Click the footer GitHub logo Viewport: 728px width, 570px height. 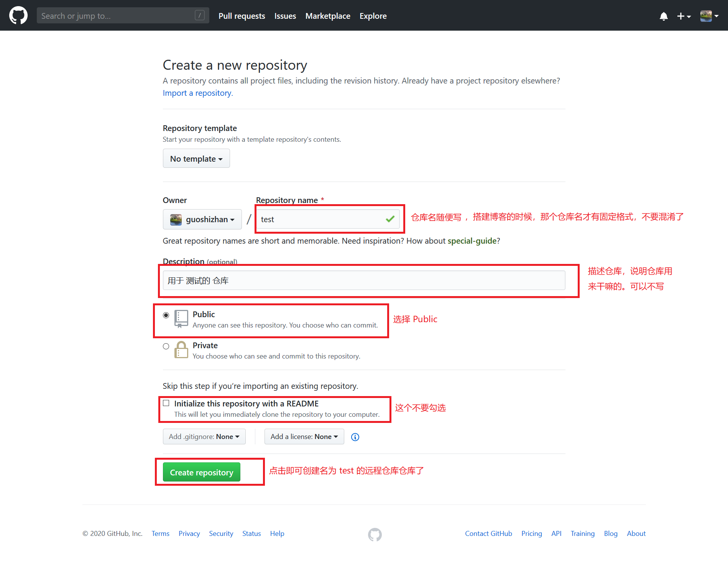[375, 534]
